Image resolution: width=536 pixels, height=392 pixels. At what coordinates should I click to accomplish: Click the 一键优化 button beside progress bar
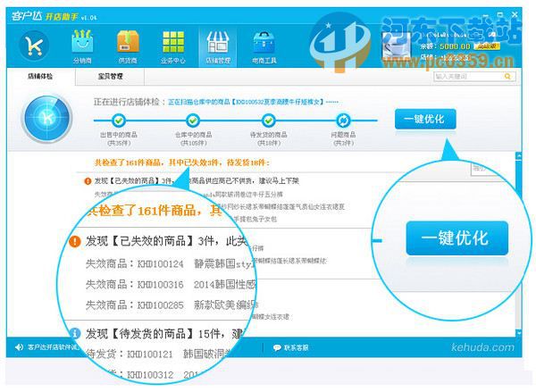pos(425,119)
